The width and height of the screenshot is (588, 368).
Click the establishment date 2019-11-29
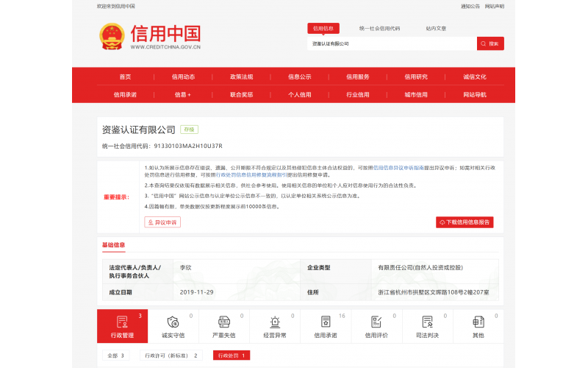(x=196, y=292)
